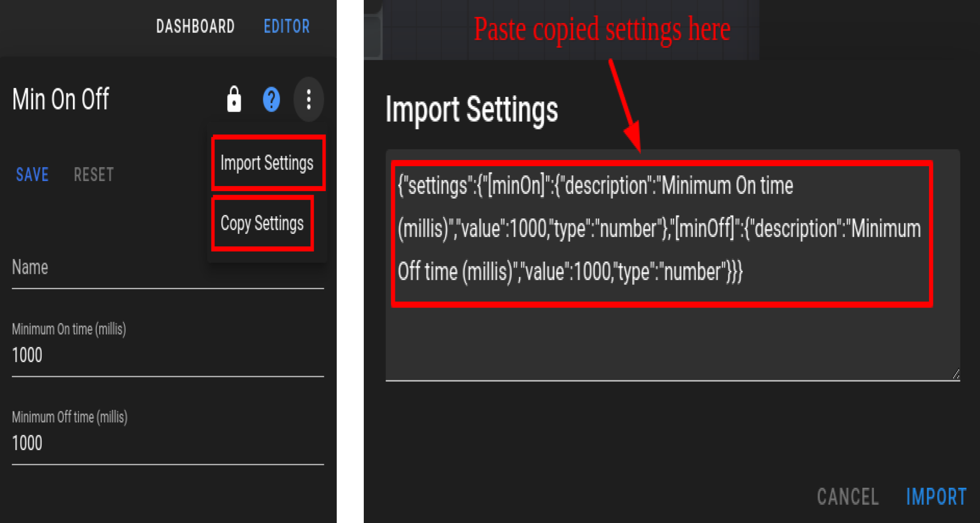The width and height of the screenshot is (980, 523).
Task: Click the Import Settings dialog heading
Action: (x=472, y=110)
